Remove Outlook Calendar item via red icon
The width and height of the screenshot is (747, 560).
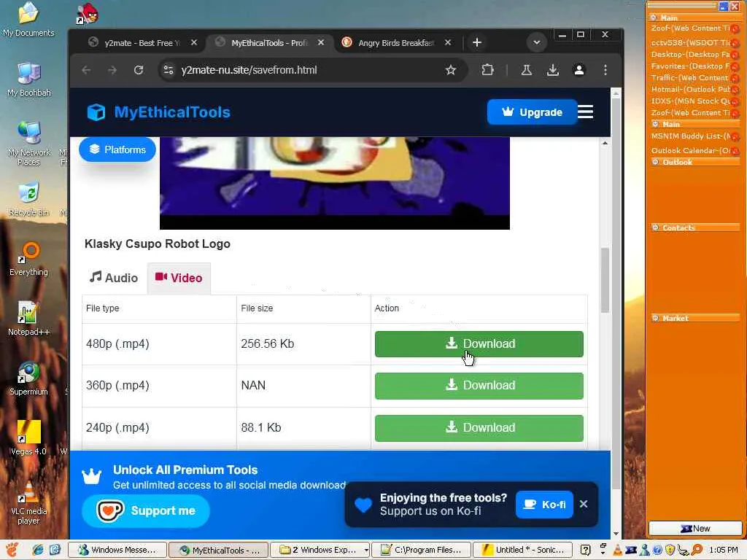[x=735, y=151]
